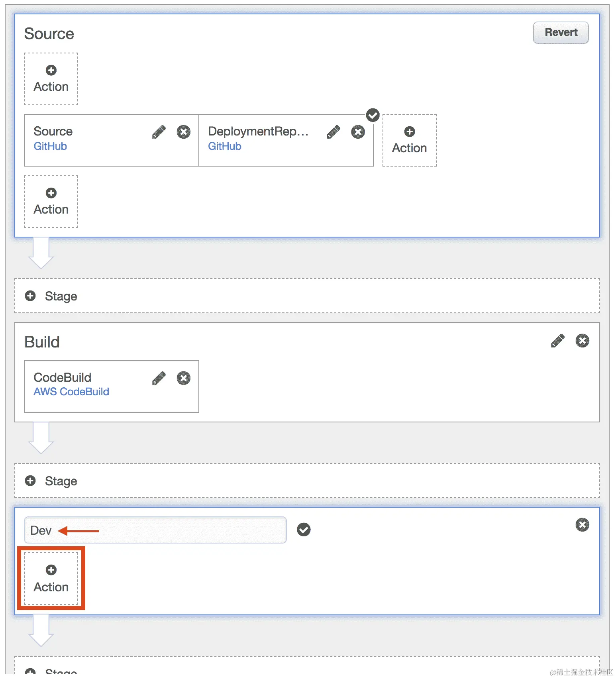Image resolution: width=616 pixels, height=679 pixels.
Task: Click the Source stage done checkmark
Action: 373,116
